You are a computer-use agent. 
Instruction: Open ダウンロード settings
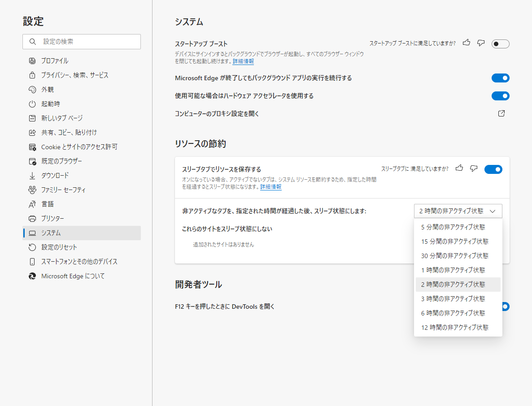click(x=82, y=176)
